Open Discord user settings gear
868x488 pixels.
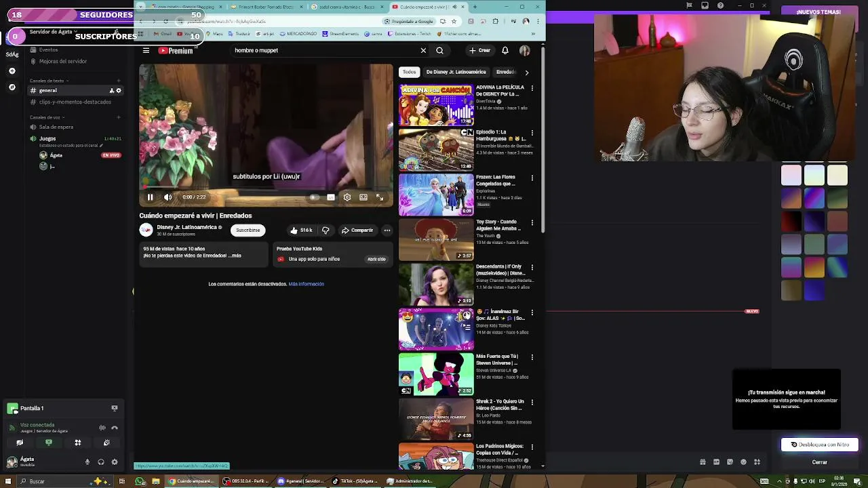coord(115,462)
